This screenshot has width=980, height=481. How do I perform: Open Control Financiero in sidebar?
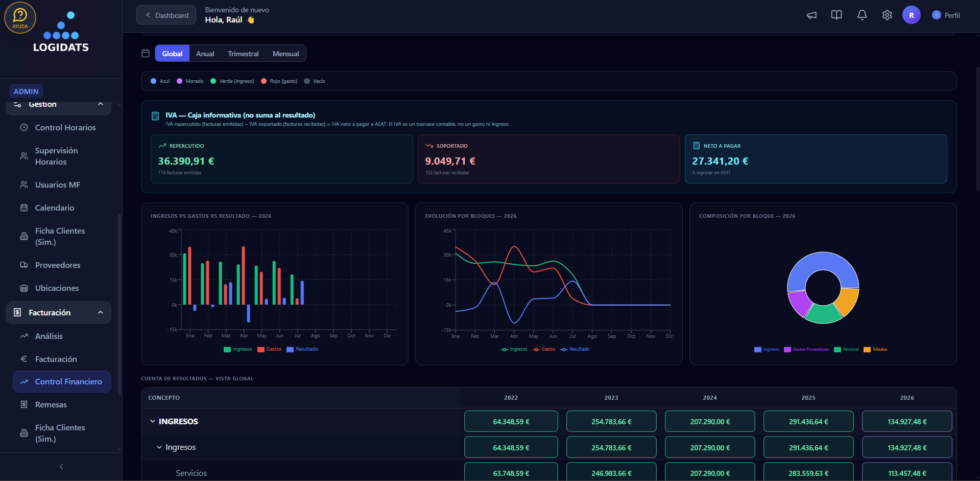(62, 381)
